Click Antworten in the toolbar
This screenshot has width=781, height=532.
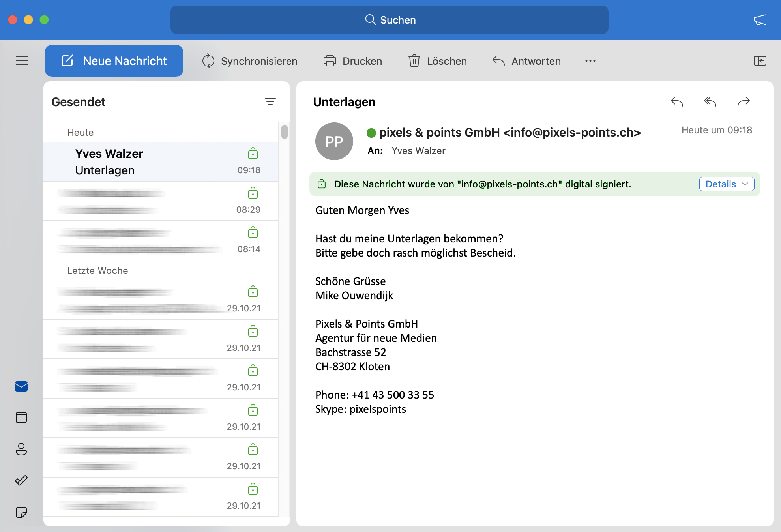tap(526, 61)
